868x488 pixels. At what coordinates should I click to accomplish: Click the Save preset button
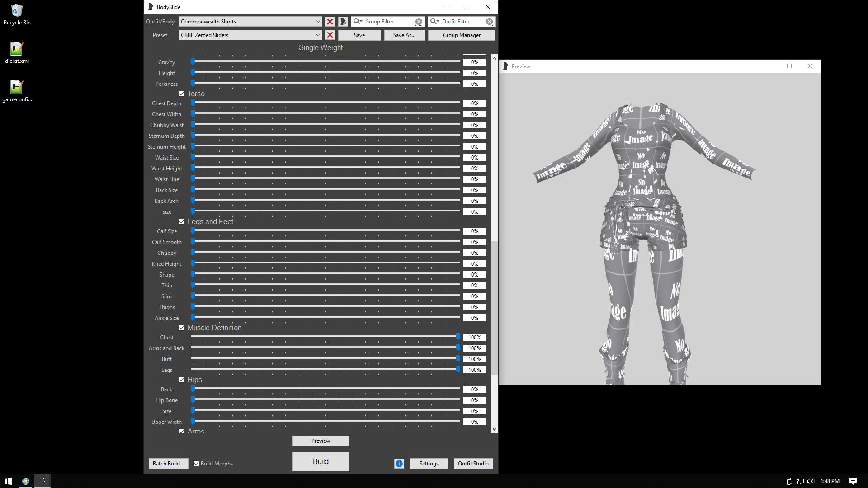click(x=359, y=35)
